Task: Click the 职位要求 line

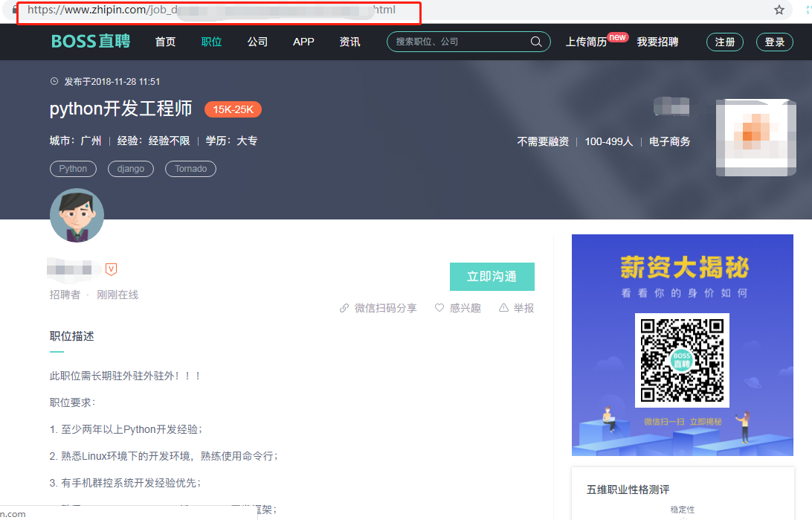Action: pyautogui.click(x=73, y=402)
